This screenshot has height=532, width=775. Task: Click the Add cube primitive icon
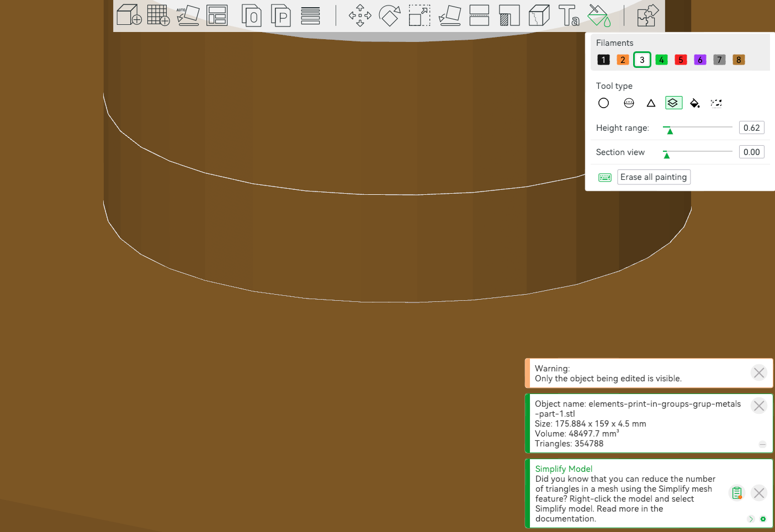coord(129,15)
